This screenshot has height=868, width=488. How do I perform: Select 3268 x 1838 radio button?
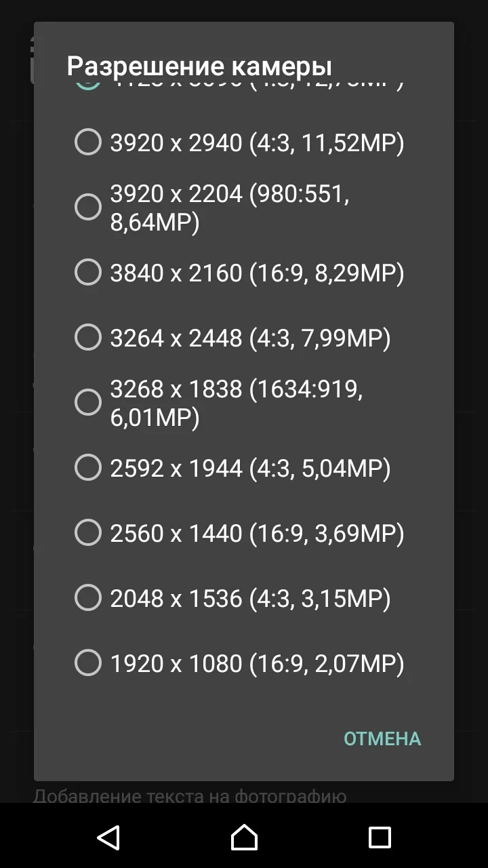[x=88, y=402]
